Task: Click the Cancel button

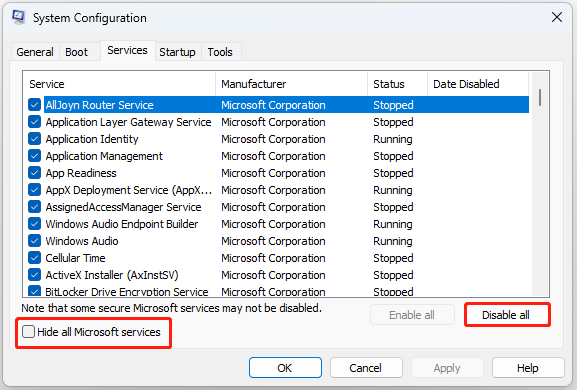Action: [365, 368]
